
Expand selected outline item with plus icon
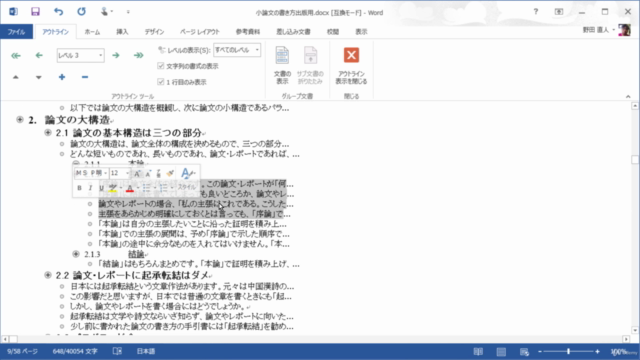pyautogui.click(x=62, y=77)
